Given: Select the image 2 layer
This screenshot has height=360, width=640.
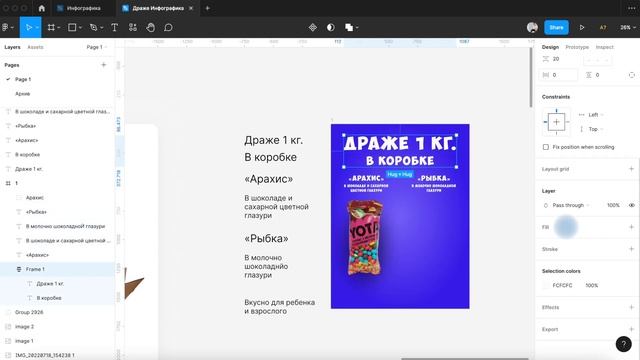Looking at the screenshot, I should click(x=57, y=326).
